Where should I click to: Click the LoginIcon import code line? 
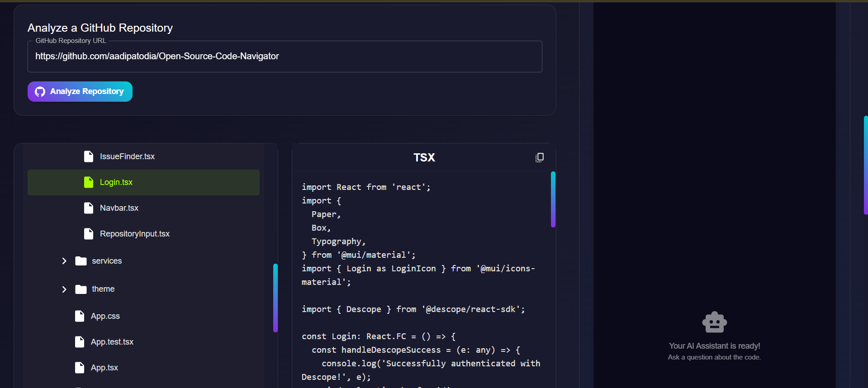(418, 275)
